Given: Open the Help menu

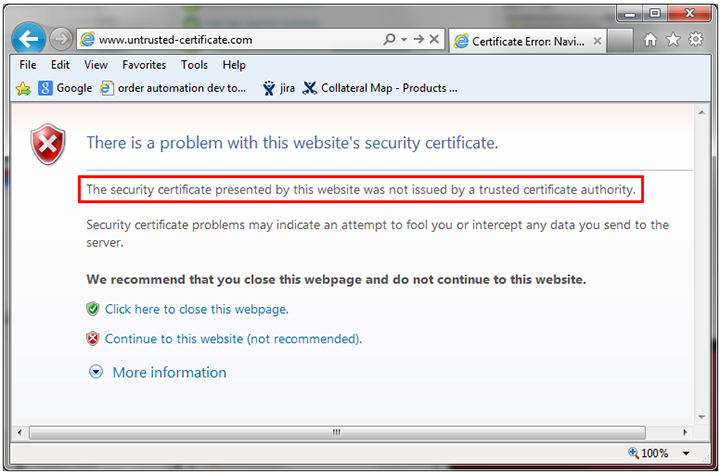Looking at the screenshot, I should point(234,65).
